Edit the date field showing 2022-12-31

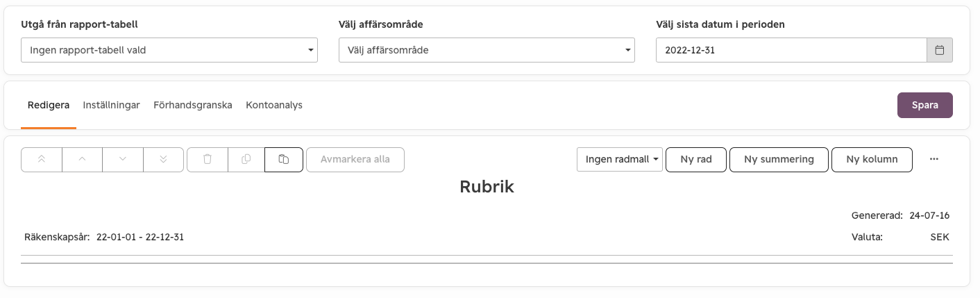tap(791, 50)
